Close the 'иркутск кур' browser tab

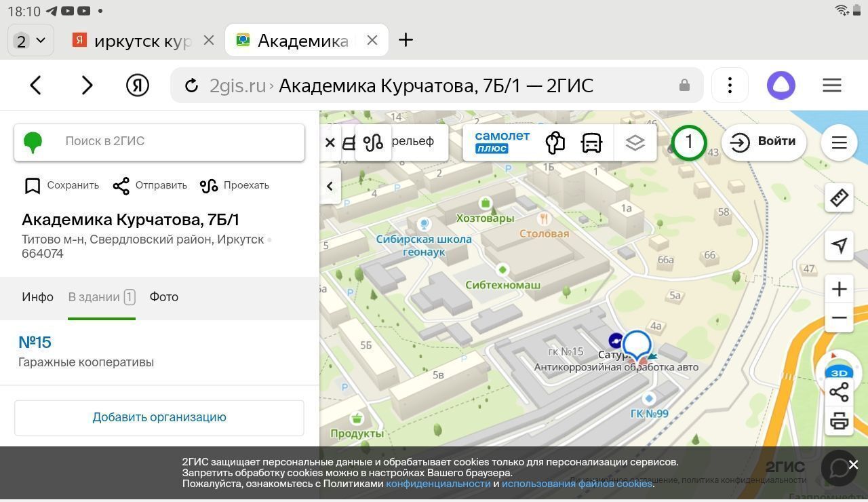click(209, 41)
